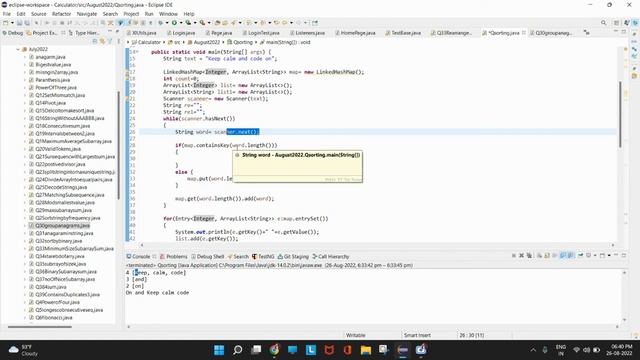Click Calculator in editor breadcrumb
Screen dimensions: 640x360
(x=146, y=42)
